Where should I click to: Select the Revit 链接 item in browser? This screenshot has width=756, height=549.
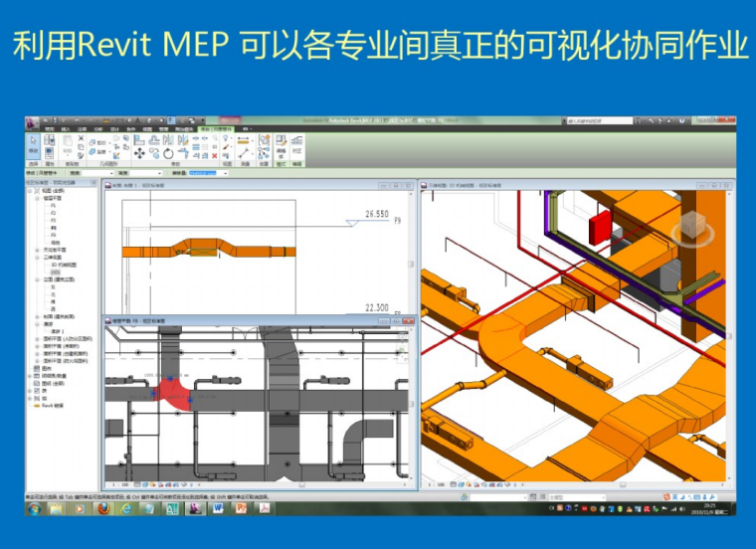point(51,406)
